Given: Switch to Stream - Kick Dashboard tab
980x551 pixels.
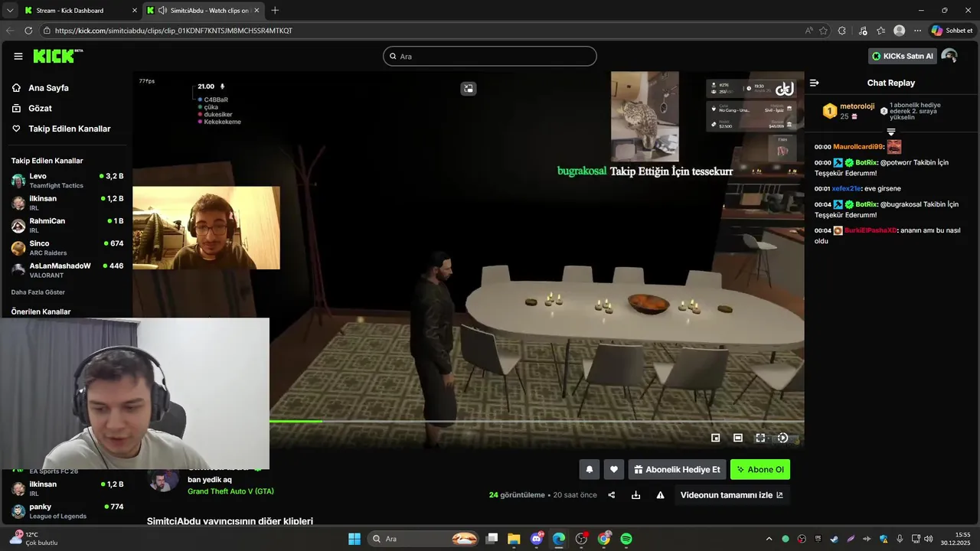Looking at the screenshot, I should point(80,10).
